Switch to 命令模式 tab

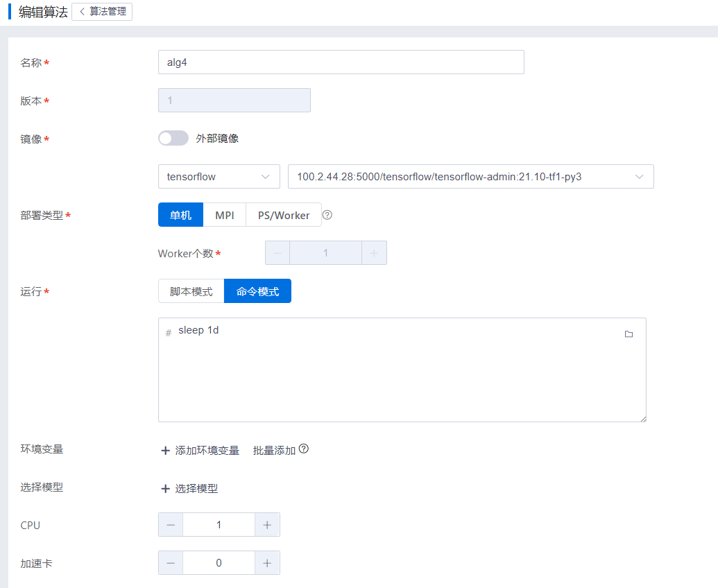[x=257, y=291]
